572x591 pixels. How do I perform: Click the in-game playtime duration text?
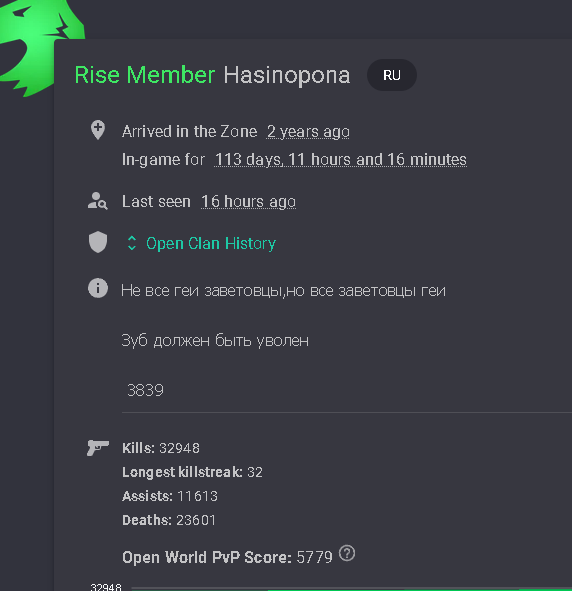(341, 159)
